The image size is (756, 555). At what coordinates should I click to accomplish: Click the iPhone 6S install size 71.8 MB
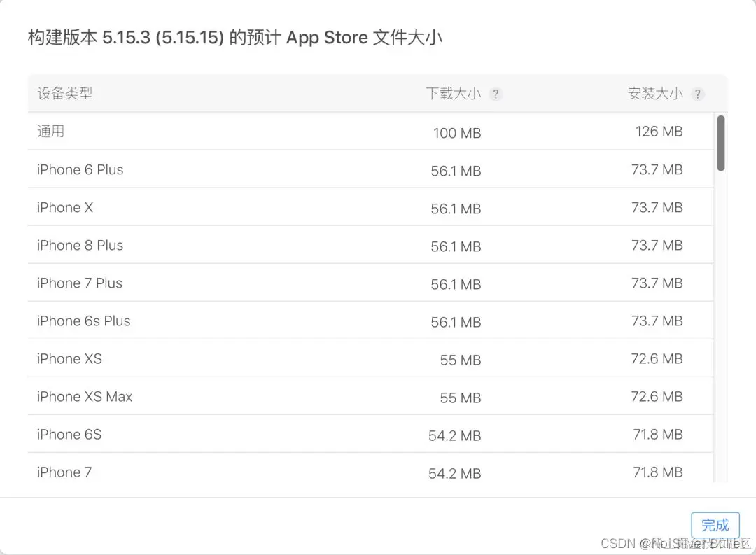point(658,435)
